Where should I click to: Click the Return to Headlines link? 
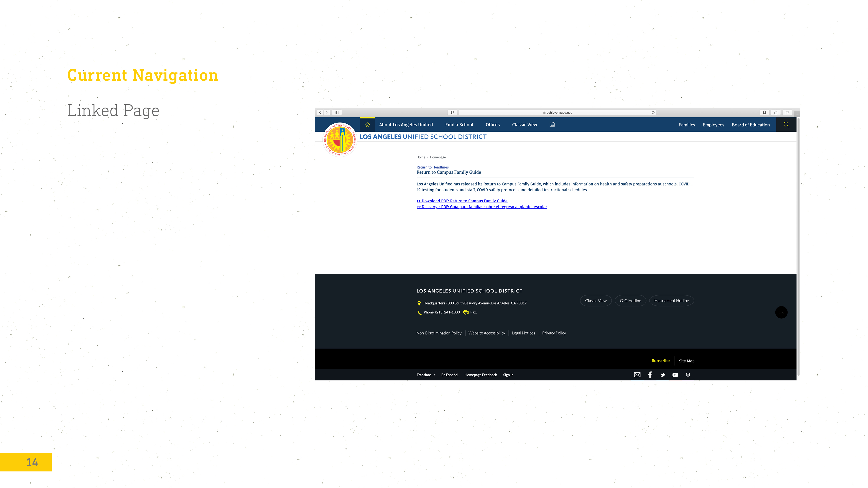[432, 167]
